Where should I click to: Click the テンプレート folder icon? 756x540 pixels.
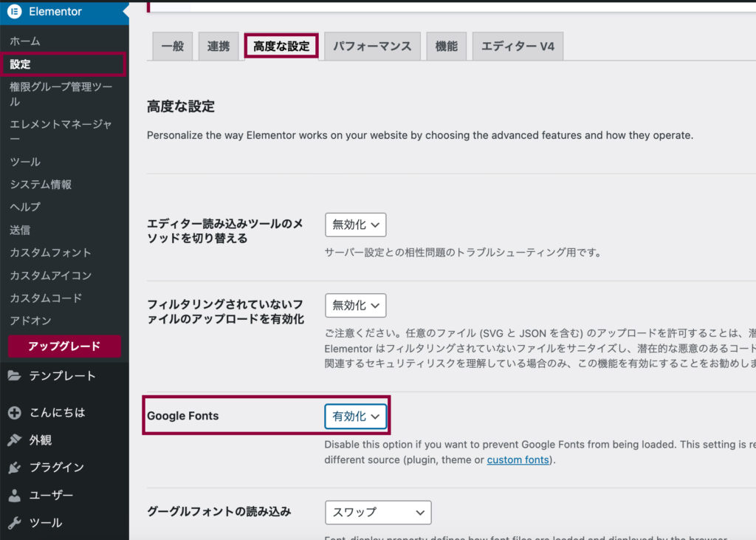(15, 376)
